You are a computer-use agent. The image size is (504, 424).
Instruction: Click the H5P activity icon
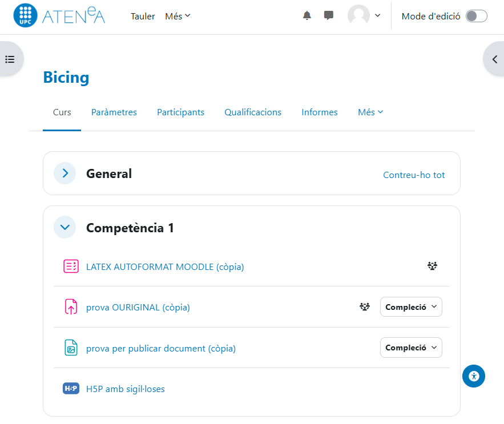point(71,389)
